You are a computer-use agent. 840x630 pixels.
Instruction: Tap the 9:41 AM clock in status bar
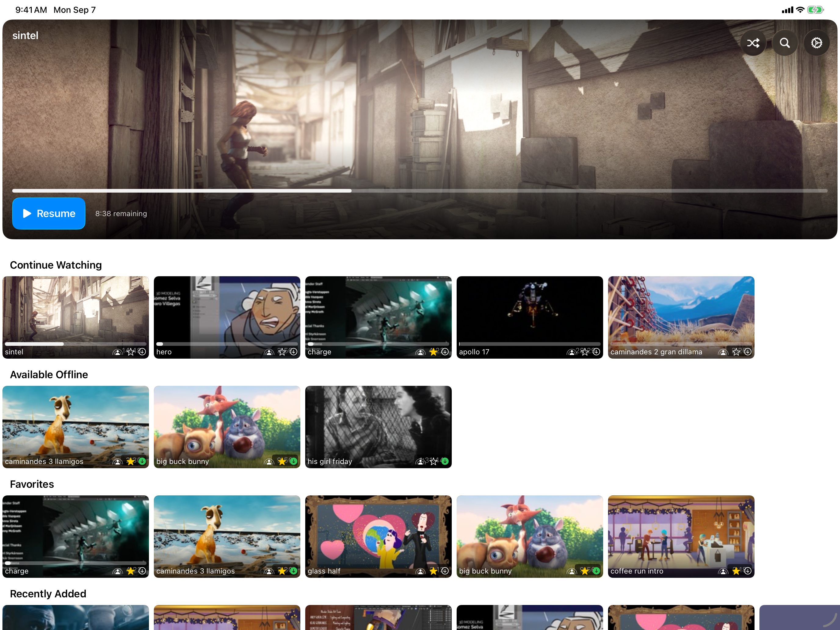click(31, 10)
